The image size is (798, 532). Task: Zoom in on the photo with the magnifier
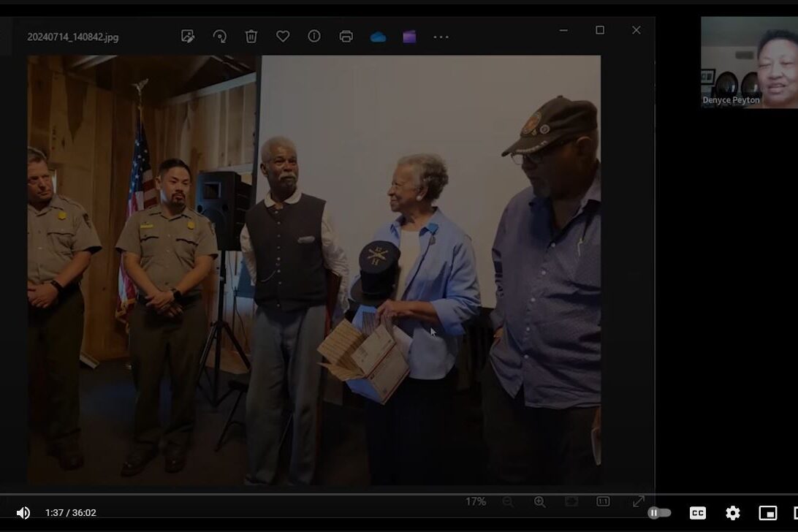click(539, 501)
